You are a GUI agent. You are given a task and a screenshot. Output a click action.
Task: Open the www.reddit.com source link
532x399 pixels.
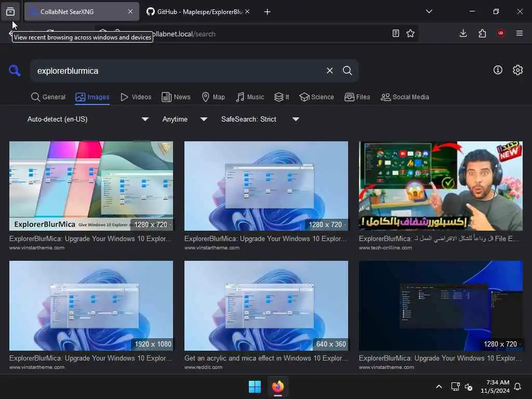point(203,367)
